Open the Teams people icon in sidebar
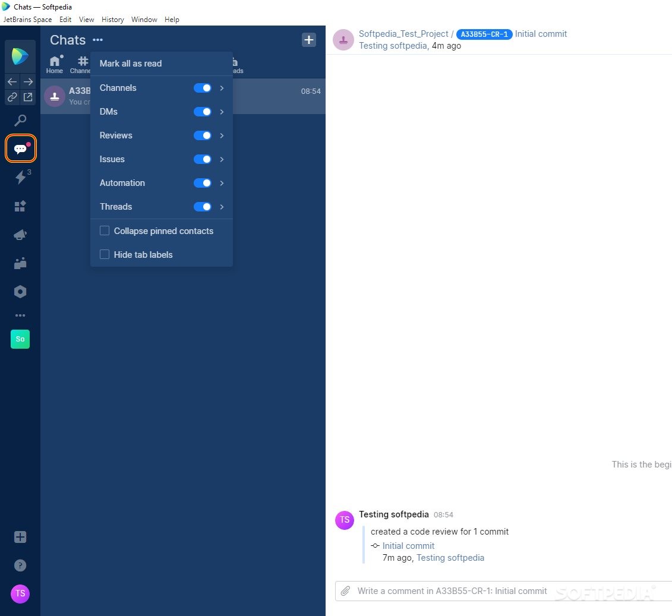The height and width of the screenshot is (616, 672). [x=20, y=263]
